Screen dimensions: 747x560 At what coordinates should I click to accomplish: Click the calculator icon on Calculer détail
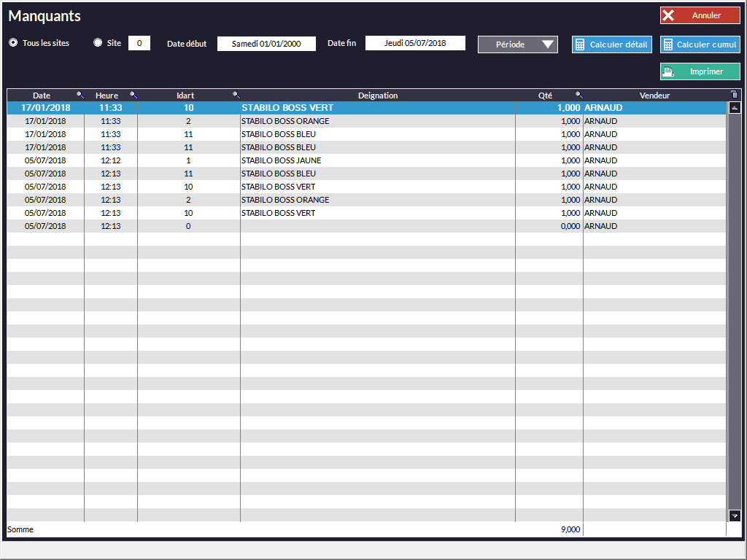580,44
